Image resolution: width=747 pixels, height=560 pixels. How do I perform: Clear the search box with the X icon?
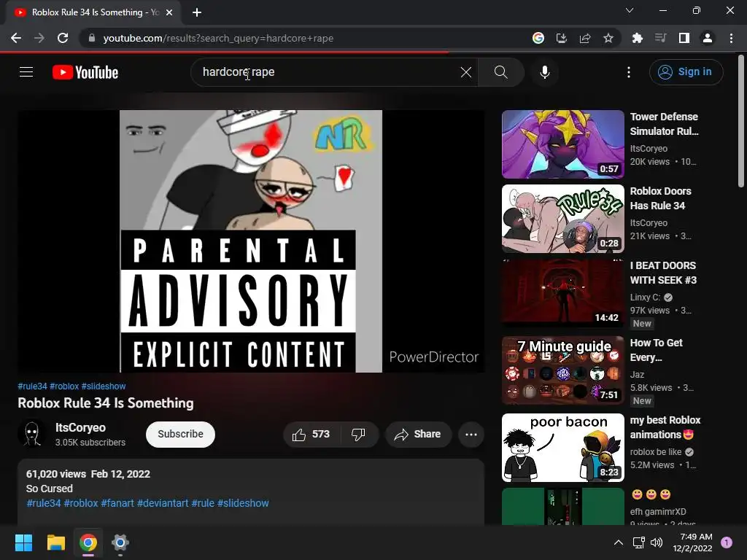pyautogui.click(x=466, y=72)
